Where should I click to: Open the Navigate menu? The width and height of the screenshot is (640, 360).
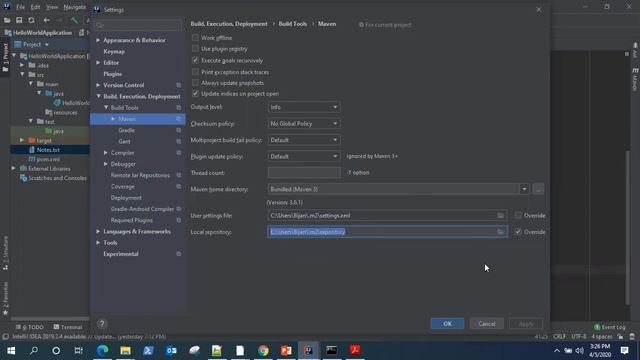(75, 7)
